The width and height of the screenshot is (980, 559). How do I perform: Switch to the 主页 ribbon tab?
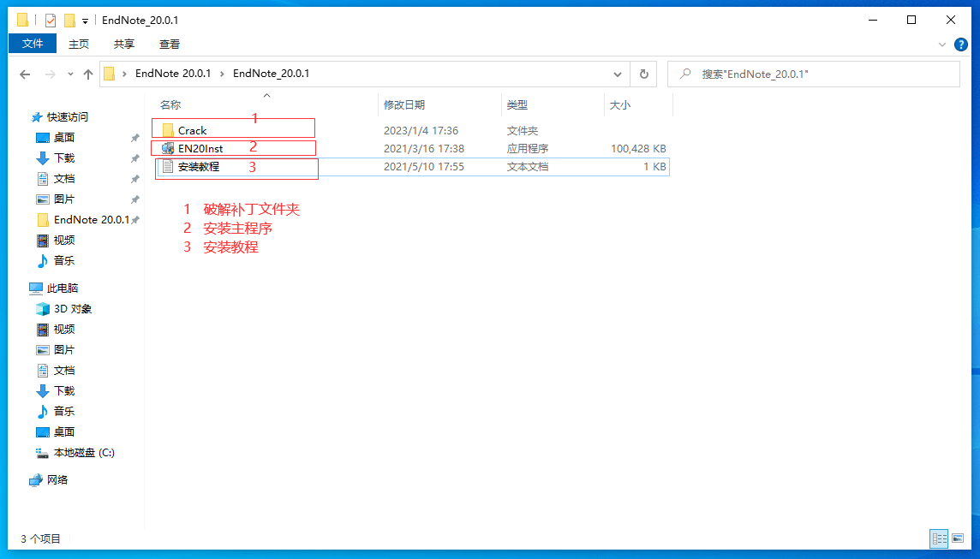79,44
